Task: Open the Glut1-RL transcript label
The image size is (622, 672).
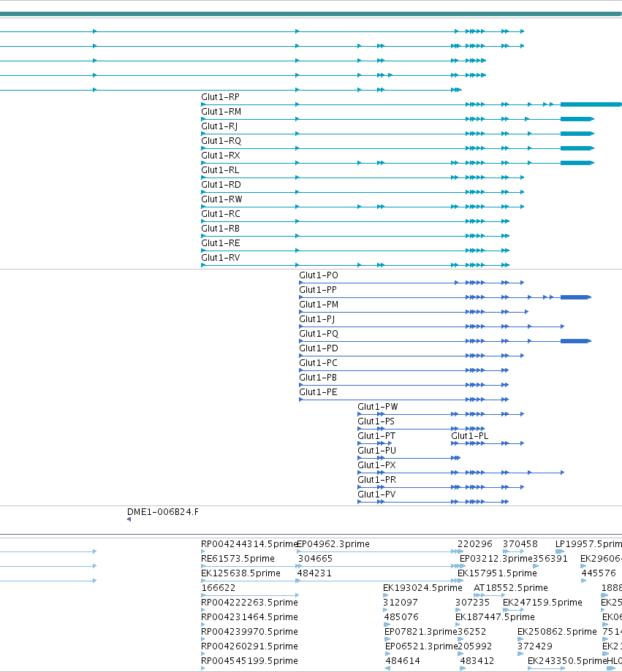Action: [220, 170]
